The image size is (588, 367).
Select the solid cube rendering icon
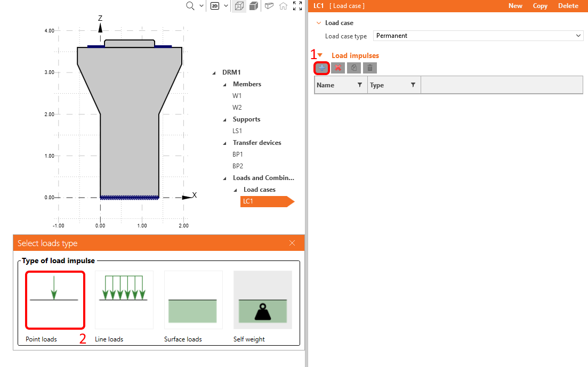point(254,6)
